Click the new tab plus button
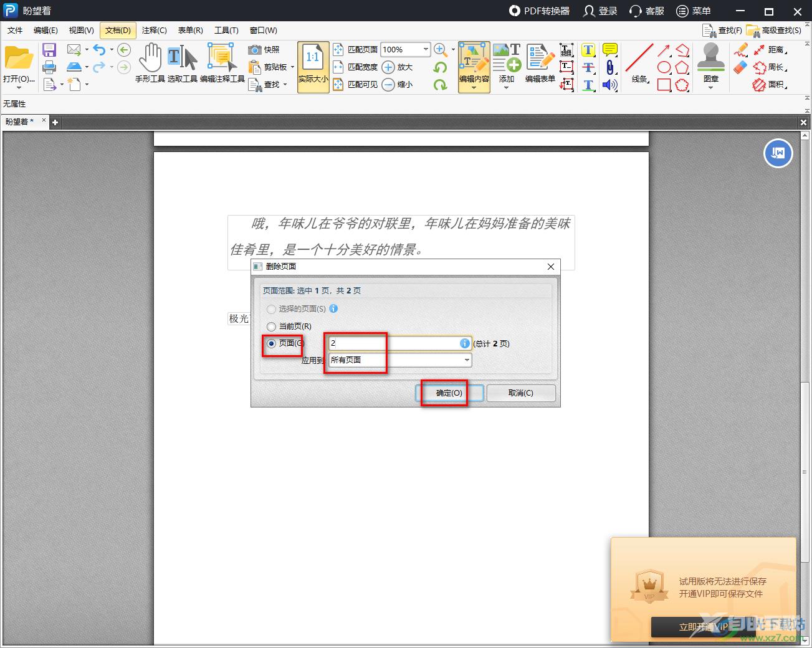The width and height of the screenshot is (812, 648). click(x=55, y=122)
